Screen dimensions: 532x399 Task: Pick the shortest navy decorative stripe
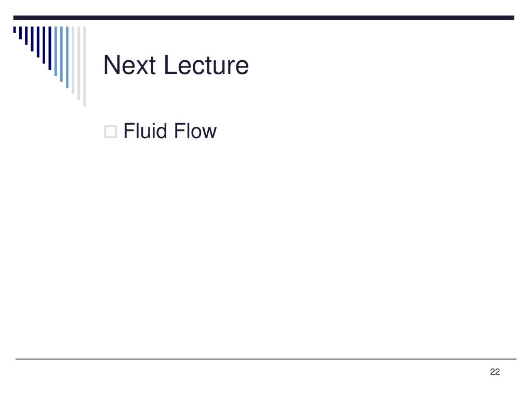15,30
